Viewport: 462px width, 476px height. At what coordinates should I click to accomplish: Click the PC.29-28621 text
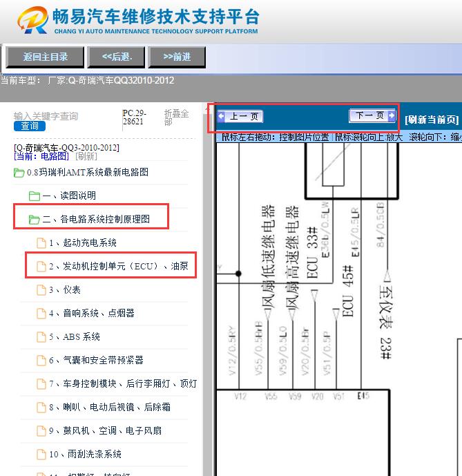135,117
